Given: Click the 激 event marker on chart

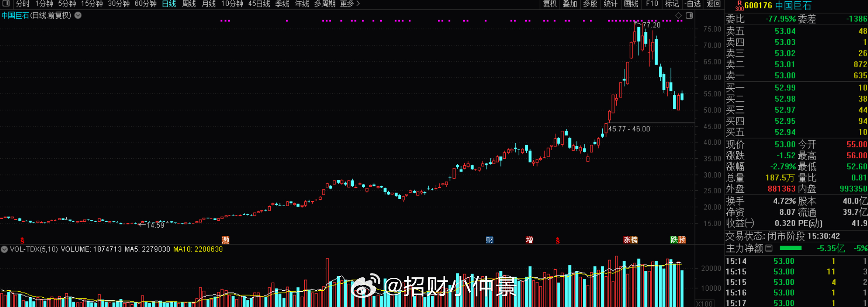Looking at the screenshot, I should [x=226, y=240].
